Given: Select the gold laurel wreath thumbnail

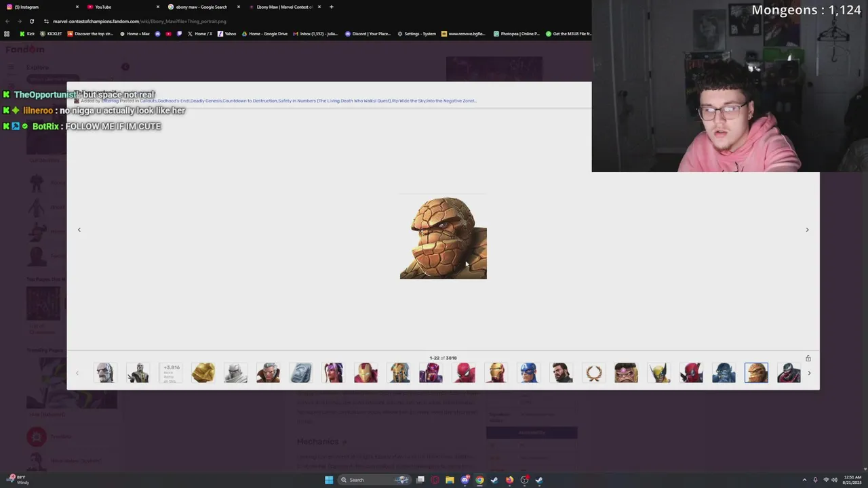Looking at the screenshot, I should (x=593, y=373).
